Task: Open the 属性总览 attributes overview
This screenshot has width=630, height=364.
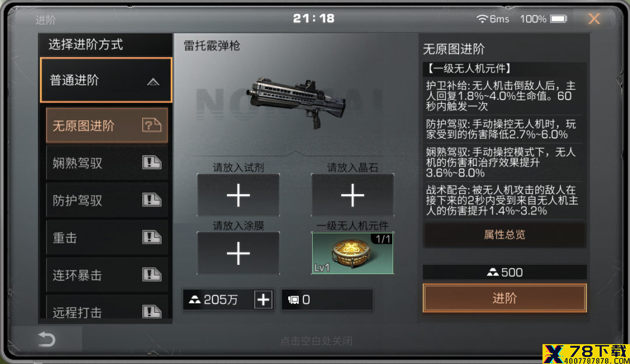Action: click(505, 235)
